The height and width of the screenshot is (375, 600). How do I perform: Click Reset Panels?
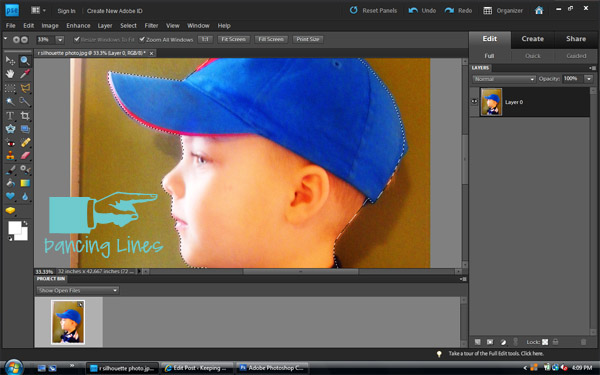point(373,10)
